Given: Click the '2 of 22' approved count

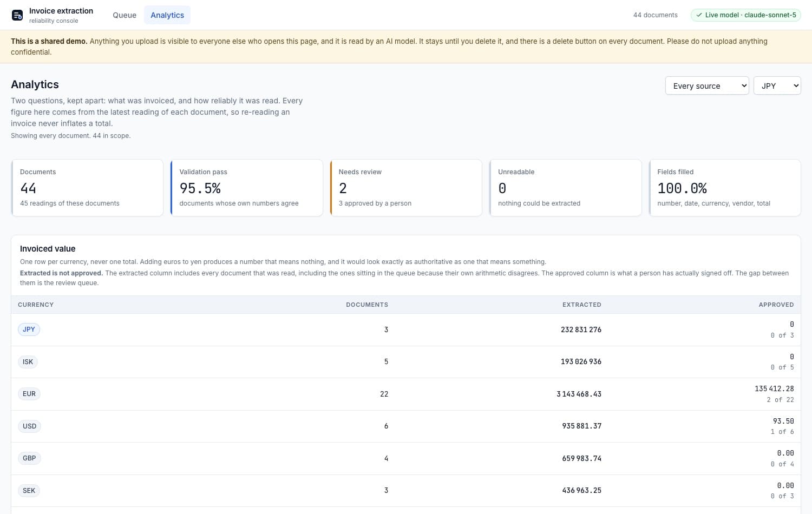Looking at the screenshot, I should coord(780,400).
